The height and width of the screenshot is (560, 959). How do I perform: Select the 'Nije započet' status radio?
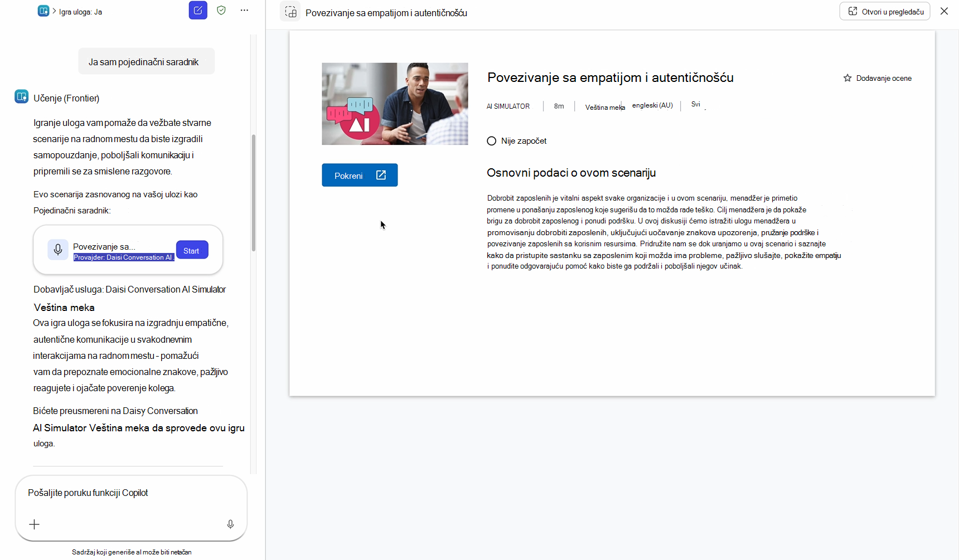tap(491, 141)
